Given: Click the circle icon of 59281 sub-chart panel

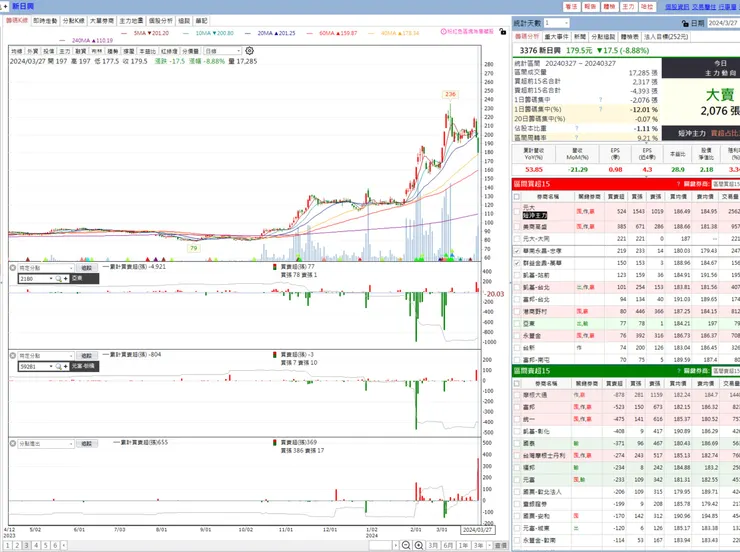Looking at the screenshot, I should click(x=13, y=355).
